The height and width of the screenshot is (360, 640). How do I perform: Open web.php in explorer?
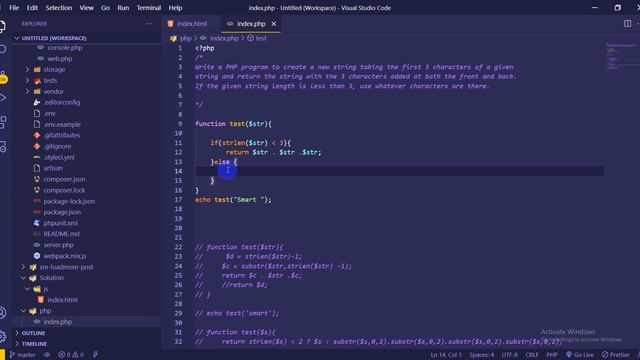pos(60,59)
